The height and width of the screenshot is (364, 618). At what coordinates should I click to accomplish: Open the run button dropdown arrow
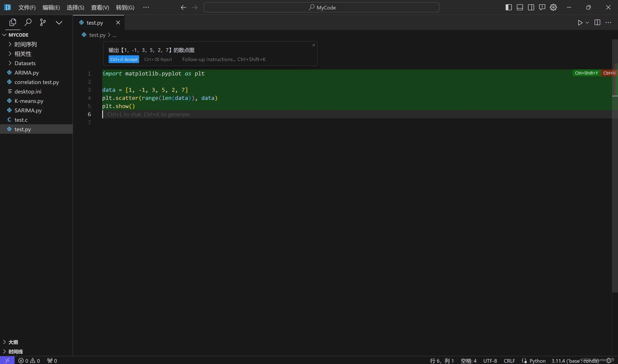[x=587, y=23]
